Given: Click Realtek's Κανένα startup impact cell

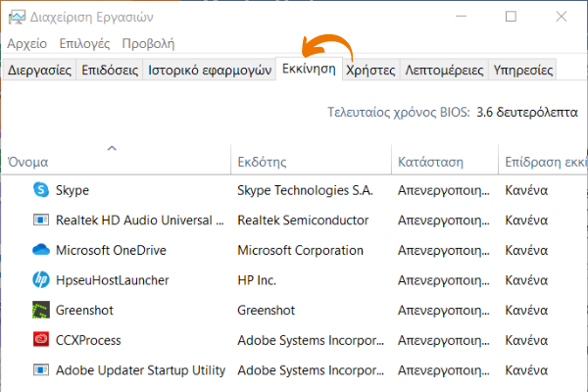Looking at the screenshot, I should (526, 220).
